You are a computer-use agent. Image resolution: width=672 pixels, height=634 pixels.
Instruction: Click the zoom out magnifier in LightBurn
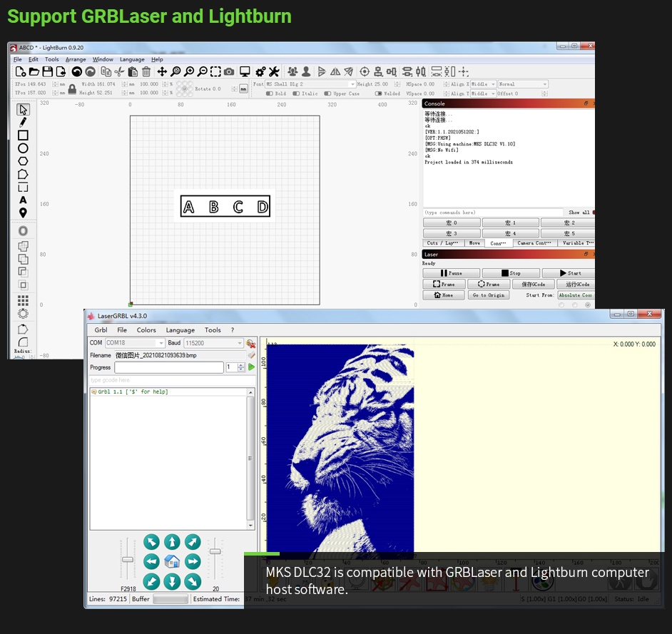203,71
